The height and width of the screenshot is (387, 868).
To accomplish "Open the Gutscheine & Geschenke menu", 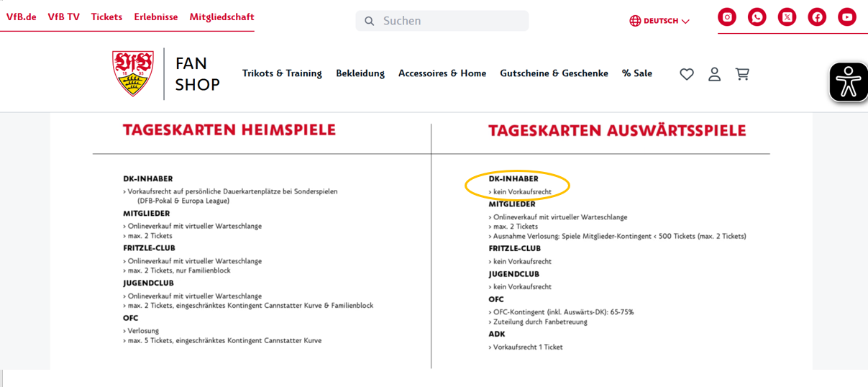I will [x=554, y=73].
